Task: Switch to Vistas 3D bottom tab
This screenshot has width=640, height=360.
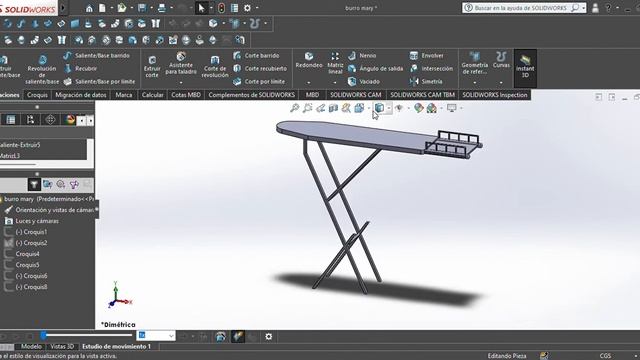Action: 62,347
